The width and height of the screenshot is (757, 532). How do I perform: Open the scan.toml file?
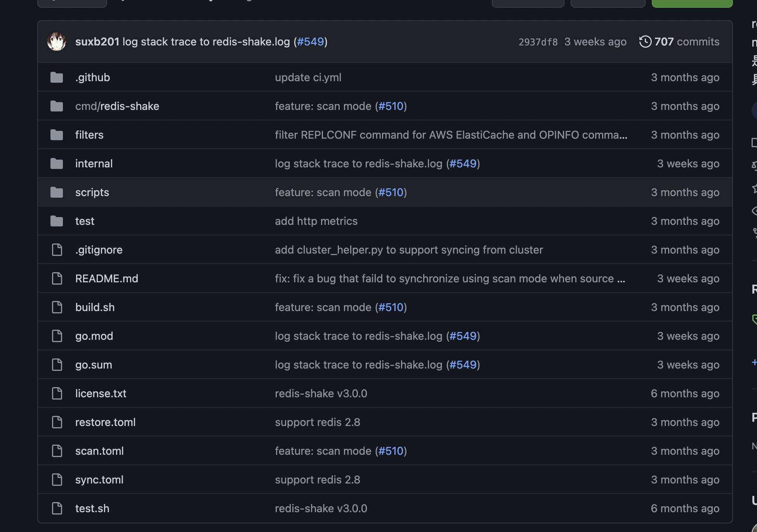click(99, 450)
